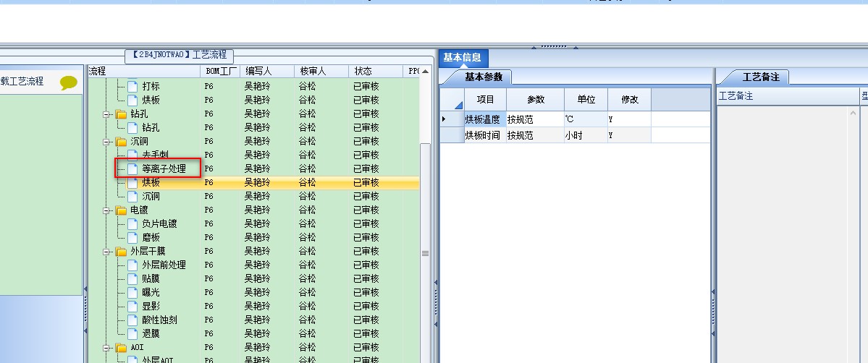Viewport: 868px width, 363px height.
Task: Click 谷松 in the 酸性蚀刻 row
Action: tap(307, 320)
